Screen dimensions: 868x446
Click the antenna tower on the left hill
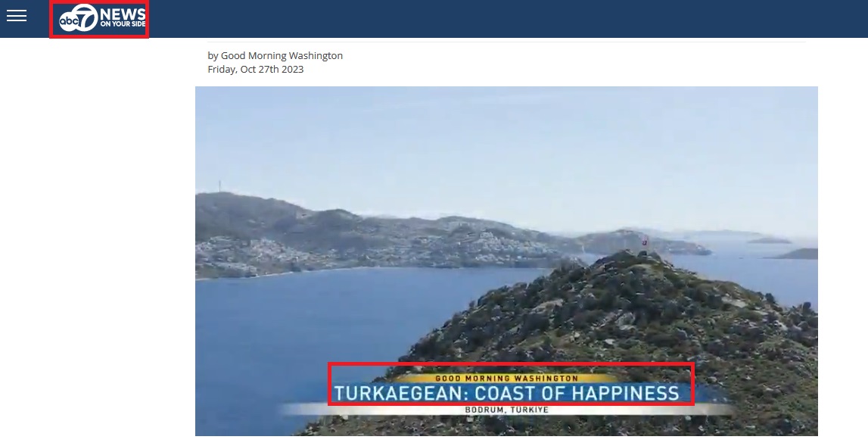tap(219, 186)
